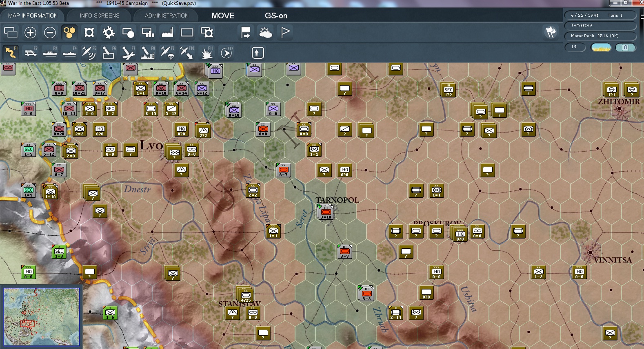
Task: Select the F7 bomb airfield mode
Action: 129,53
